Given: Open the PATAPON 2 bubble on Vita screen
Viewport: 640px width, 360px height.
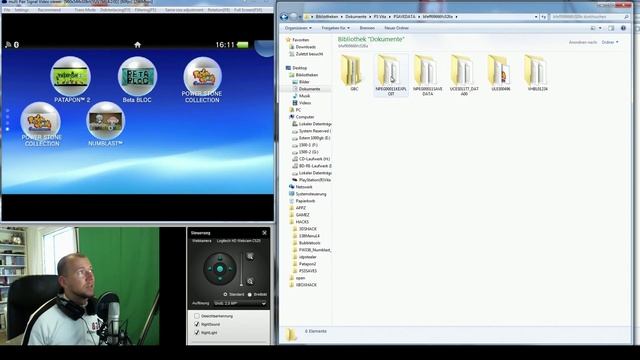Looking at the screenshot, I should (x=71, y=77).
